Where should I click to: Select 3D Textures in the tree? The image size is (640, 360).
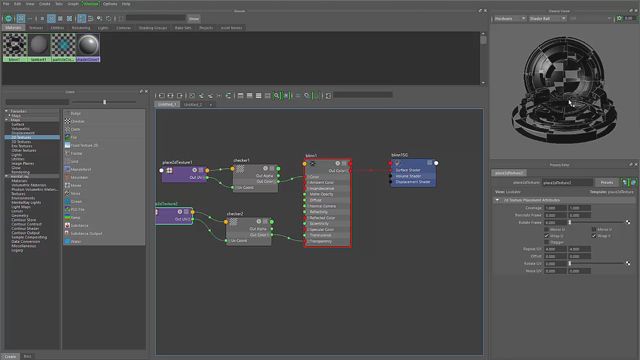tap(21, 142)
